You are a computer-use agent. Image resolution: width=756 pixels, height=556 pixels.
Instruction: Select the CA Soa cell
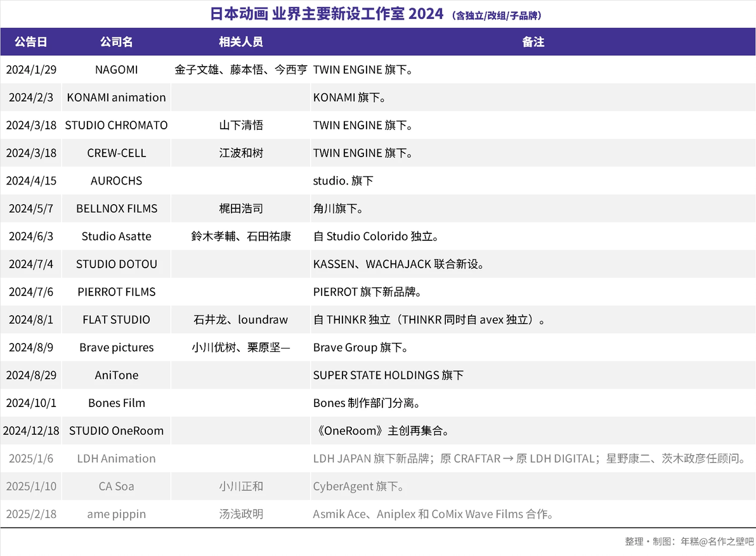pyautogui.click(x=116, y=487)
